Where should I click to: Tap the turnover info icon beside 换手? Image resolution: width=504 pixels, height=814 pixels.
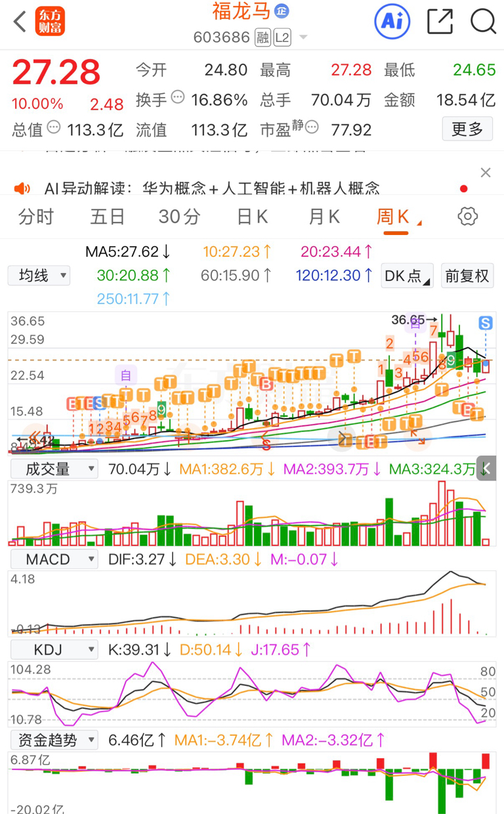[x=178, y=97]
